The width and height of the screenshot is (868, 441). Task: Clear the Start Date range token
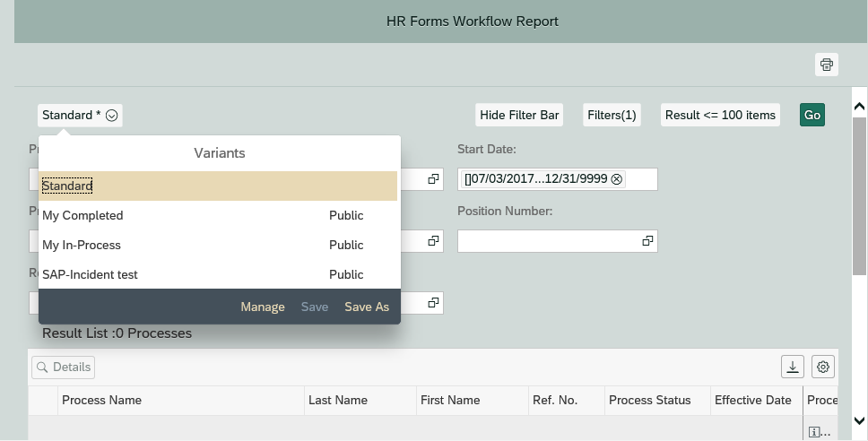[616, 179]
